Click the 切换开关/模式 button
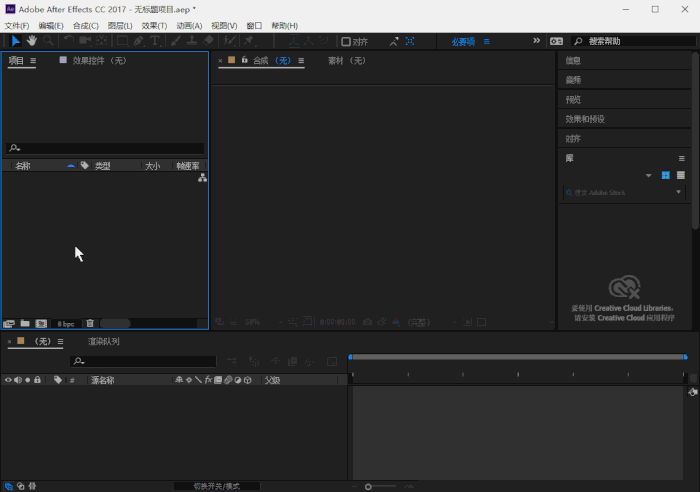This screenshot has height=492, width=700. (x=217, y=486)
